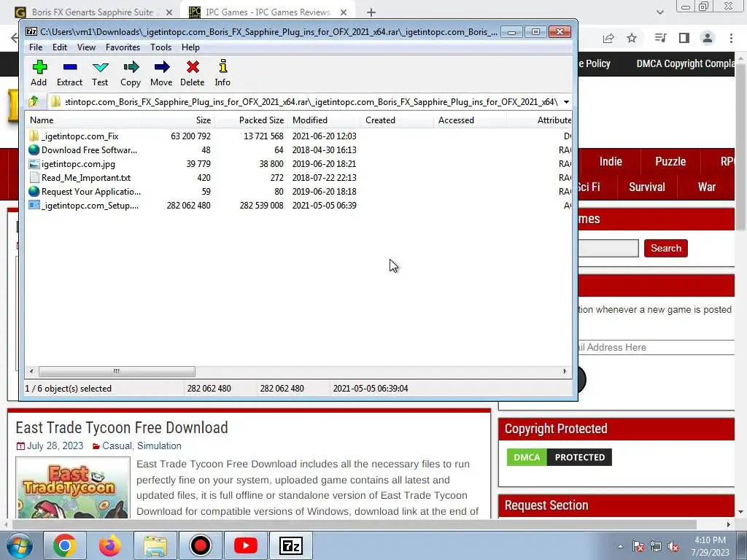
Task: Open the Favorites menu in 7-Zip
Action: tap(123, 47)
